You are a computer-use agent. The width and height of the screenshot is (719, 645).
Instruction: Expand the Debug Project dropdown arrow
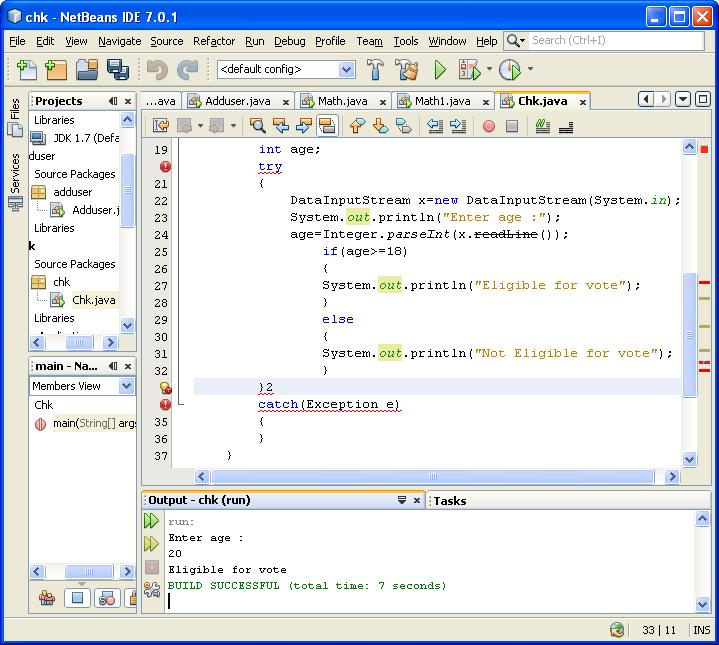(x=489, y=69)
